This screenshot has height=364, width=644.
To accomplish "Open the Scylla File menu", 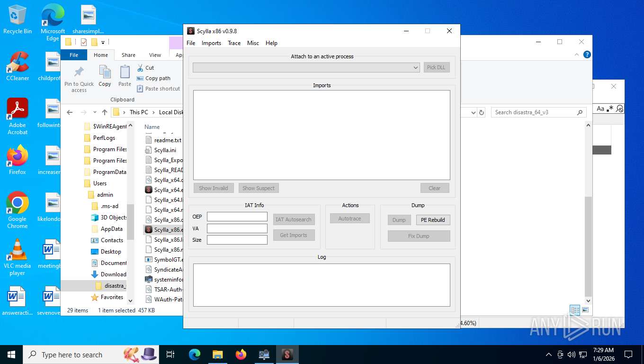I will click(x=191, y=43).
